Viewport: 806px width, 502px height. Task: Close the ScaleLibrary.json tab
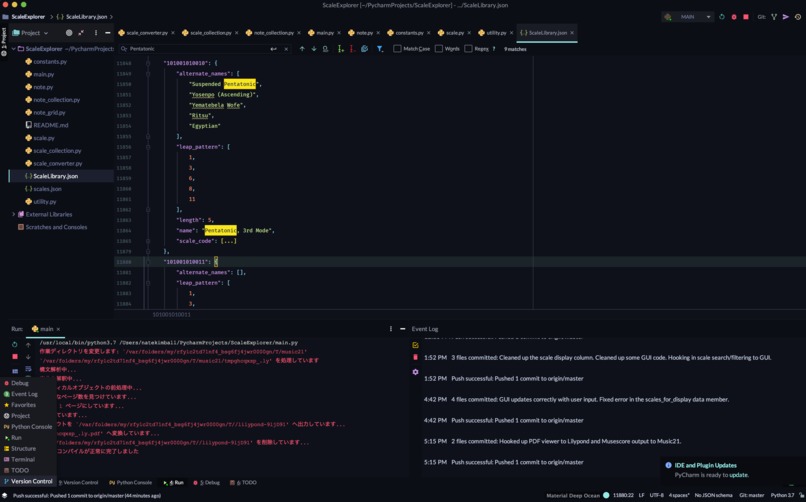coord(572,33)
